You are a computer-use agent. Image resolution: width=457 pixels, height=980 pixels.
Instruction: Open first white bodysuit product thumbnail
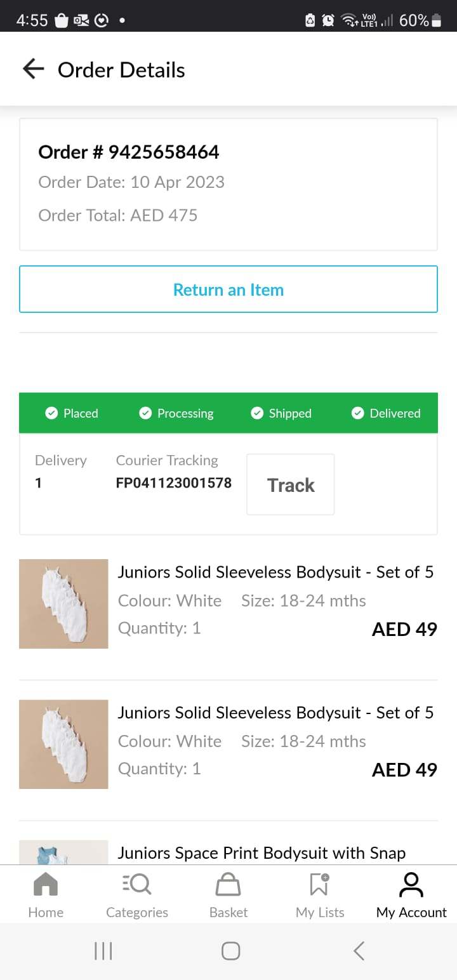click(63, 604)
